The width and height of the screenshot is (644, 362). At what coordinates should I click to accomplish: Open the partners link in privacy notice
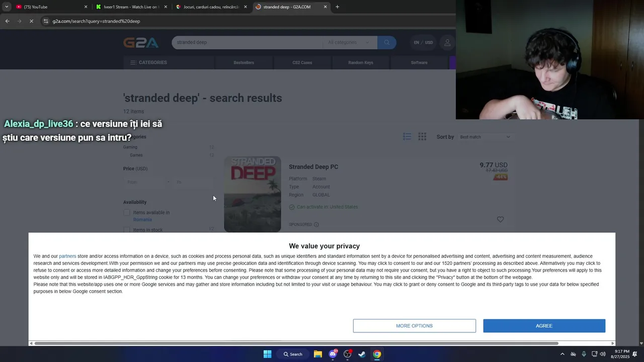click(67, 256)
